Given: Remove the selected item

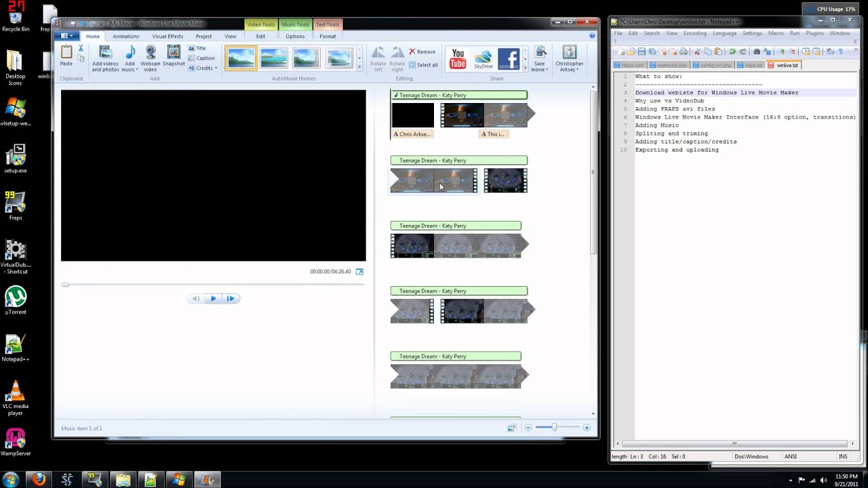Looking at the screenshot, I should (x=422, y=52).
